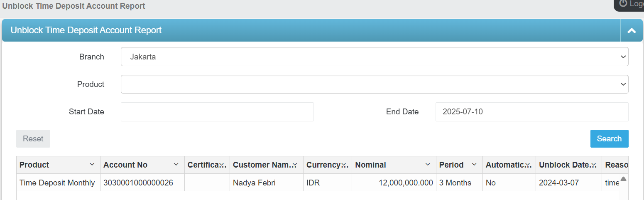644x200 pixels.
Task: Open Nominal column menu arrow
Action: click(x=428, y=165)
